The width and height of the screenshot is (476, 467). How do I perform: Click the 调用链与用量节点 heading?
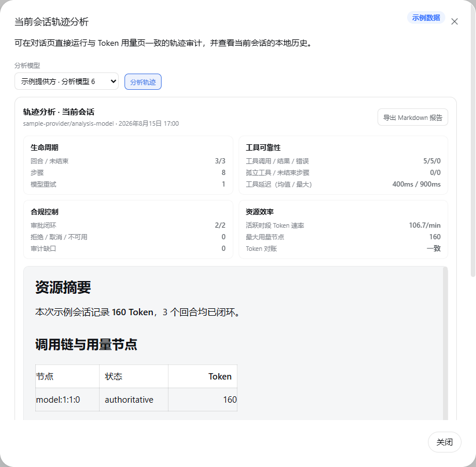pos(86,345)
